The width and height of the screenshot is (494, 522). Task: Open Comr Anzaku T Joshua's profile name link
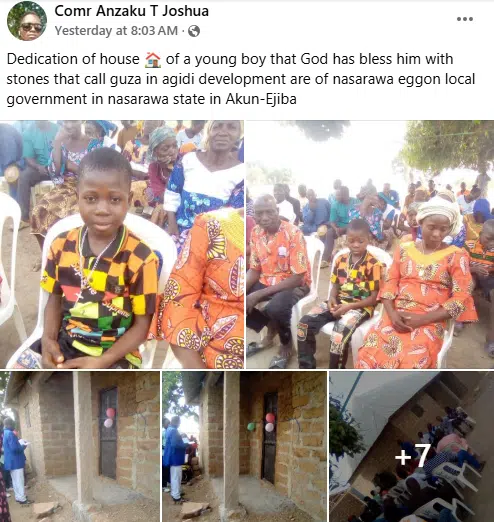click(x=131, y=11)
